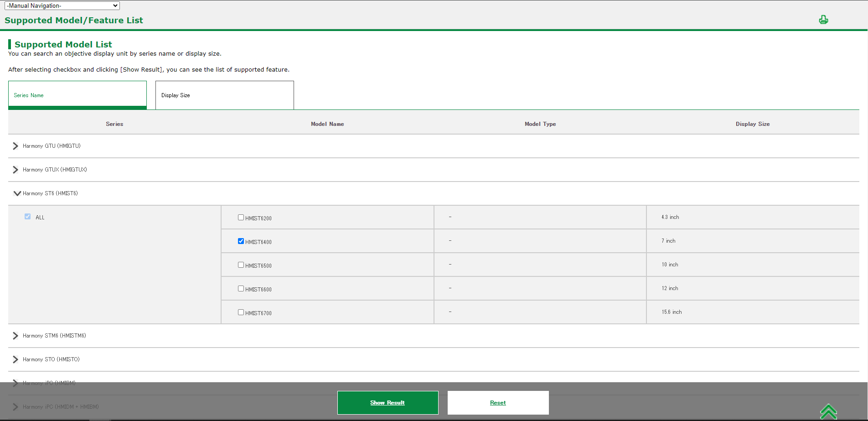
Task: Expand the Harmony STM6 (HMISTM6) series
Action: 15,336
